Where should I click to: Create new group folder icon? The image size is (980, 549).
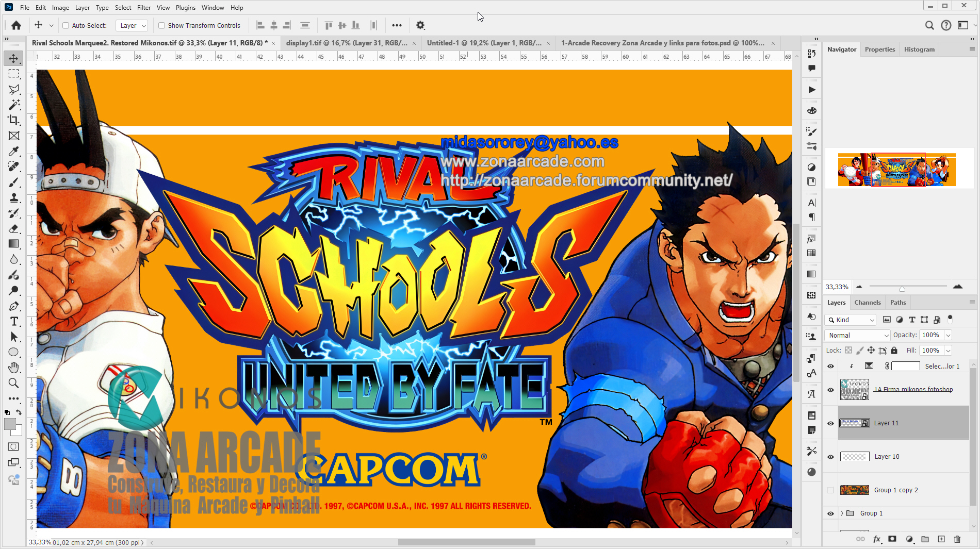coord(925,539)
